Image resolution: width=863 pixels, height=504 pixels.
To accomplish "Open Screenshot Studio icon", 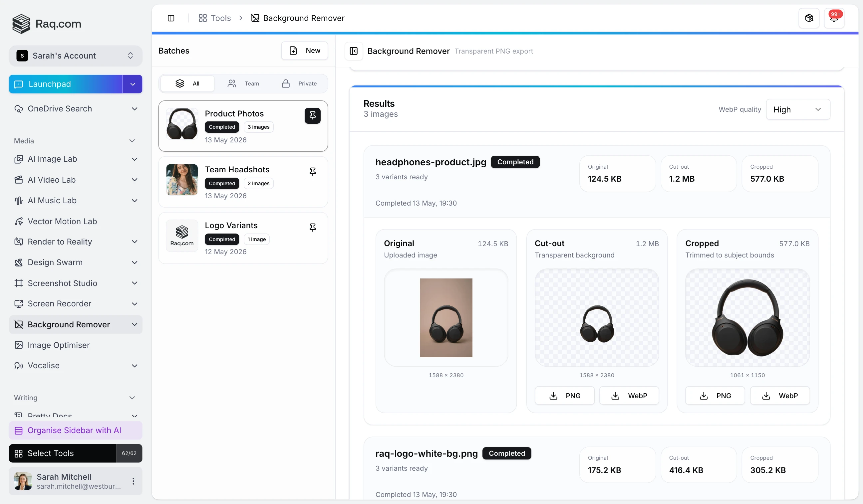I will pos(19,283).
